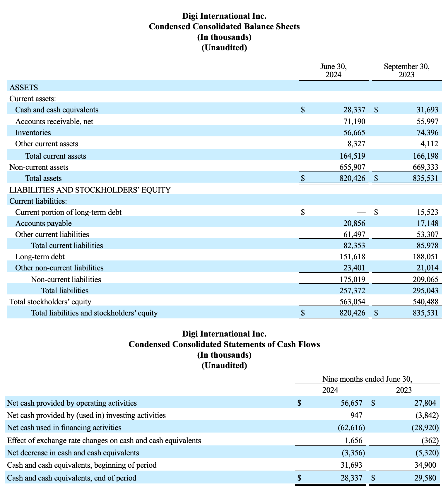Select the total current assets 164,519
Viewport: 448px width, 494px height.
[x=352, y=156]
